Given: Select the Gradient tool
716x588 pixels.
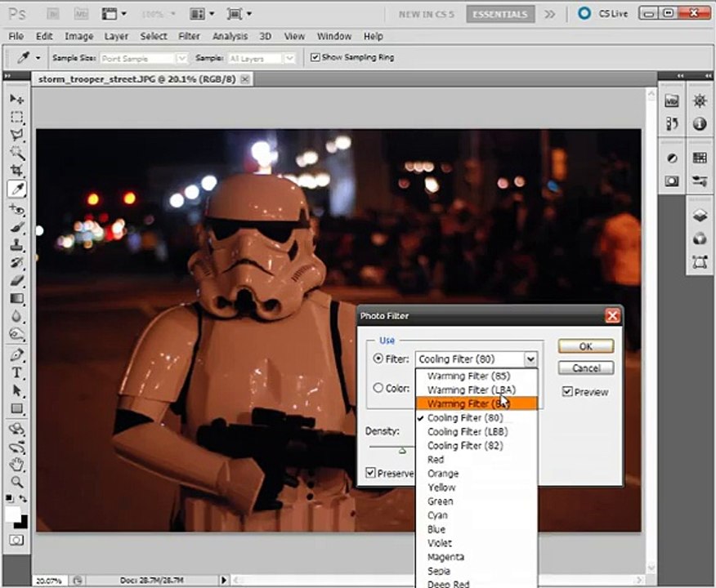Looking at the screenshot, I should pyautogui.click(x=17, y=299).
